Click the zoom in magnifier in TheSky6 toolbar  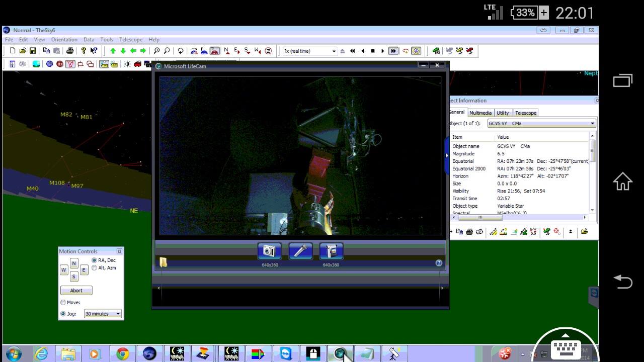(157, 51)
